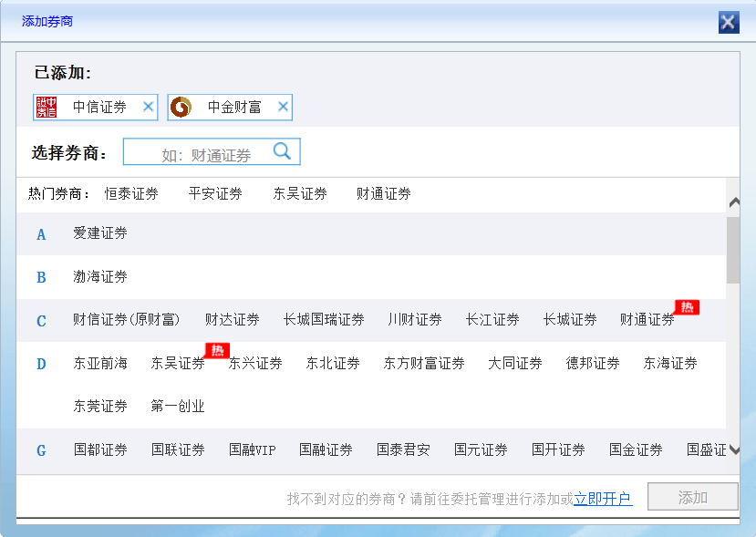Click the 中信证券 red logo icon

(47, 107)
